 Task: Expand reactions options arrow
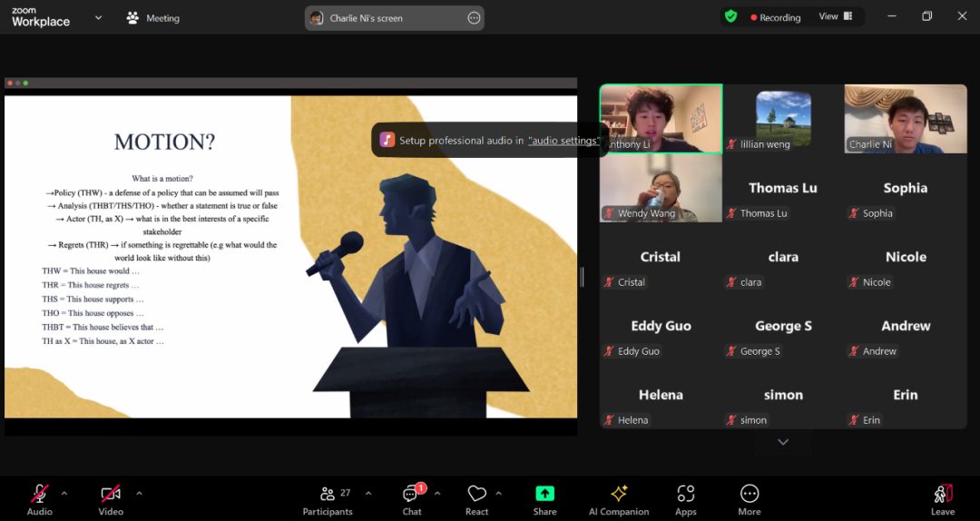(x=498, y=494)
